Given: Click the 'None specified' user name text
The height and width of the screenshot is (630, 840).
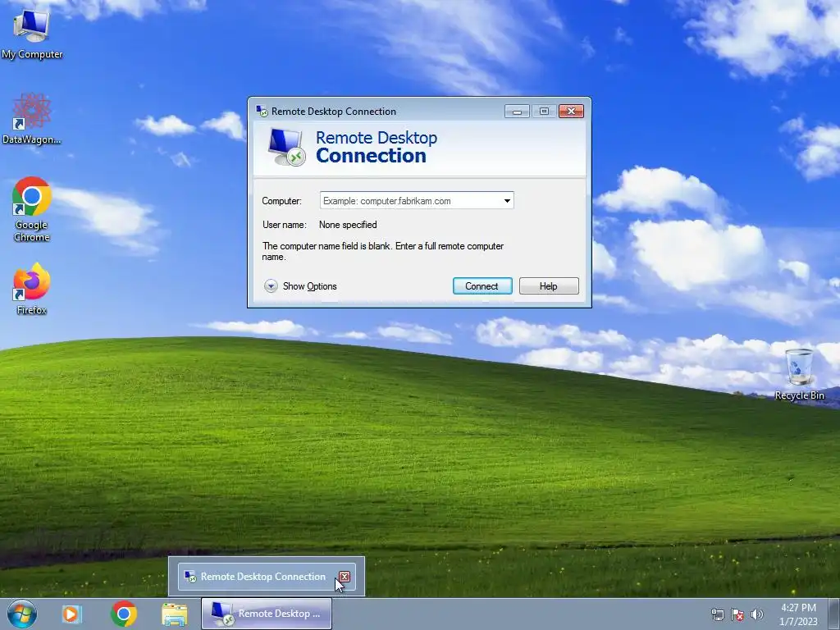Looking at the screenshot, I should coord(348,225).
